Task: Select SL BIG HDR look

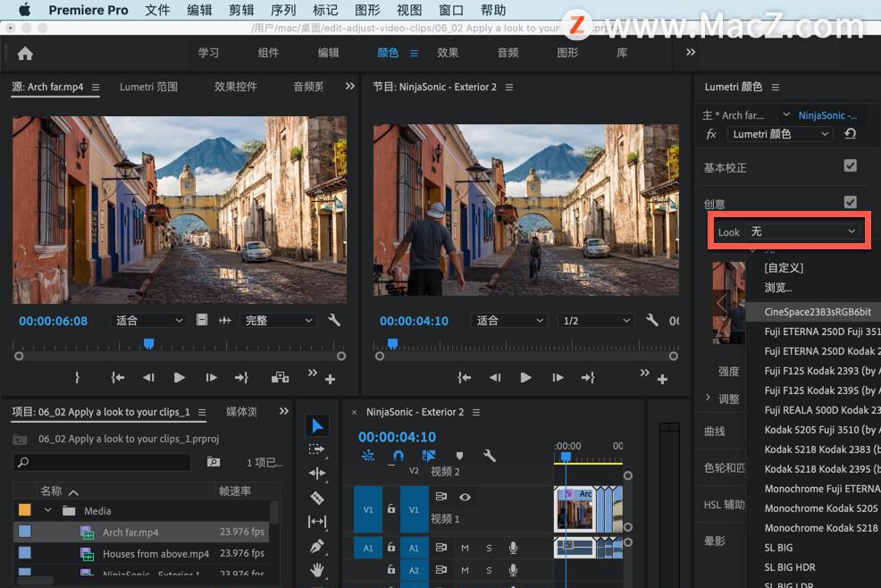Action: coord(790,567)
